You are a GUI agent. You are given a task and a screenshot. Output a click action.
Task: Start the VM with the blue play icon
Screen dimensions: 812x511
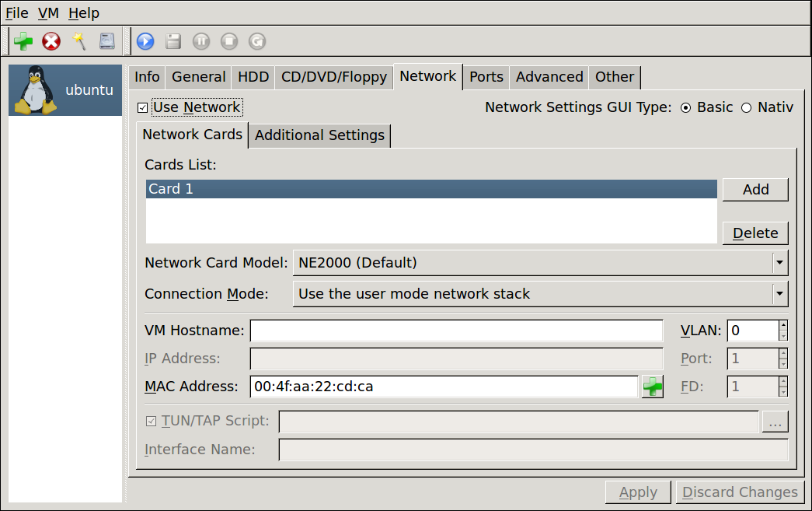[145, 41]
